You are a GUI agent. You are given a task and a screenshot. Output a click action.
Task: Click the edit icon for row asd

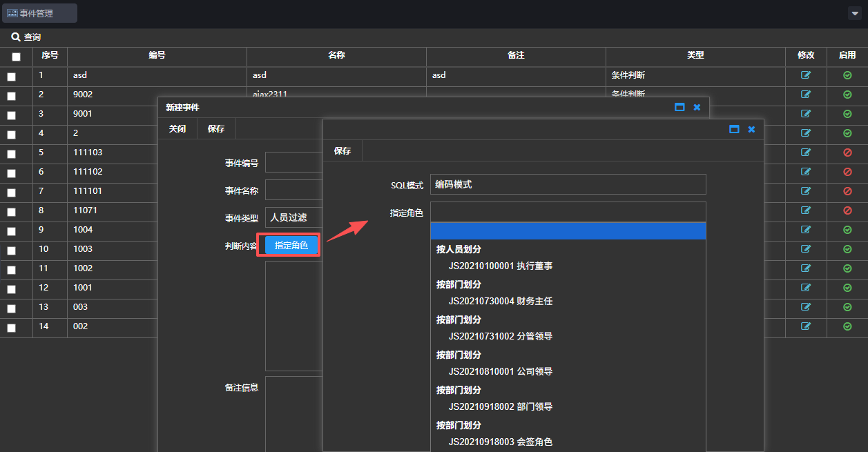tap(806, 75)
